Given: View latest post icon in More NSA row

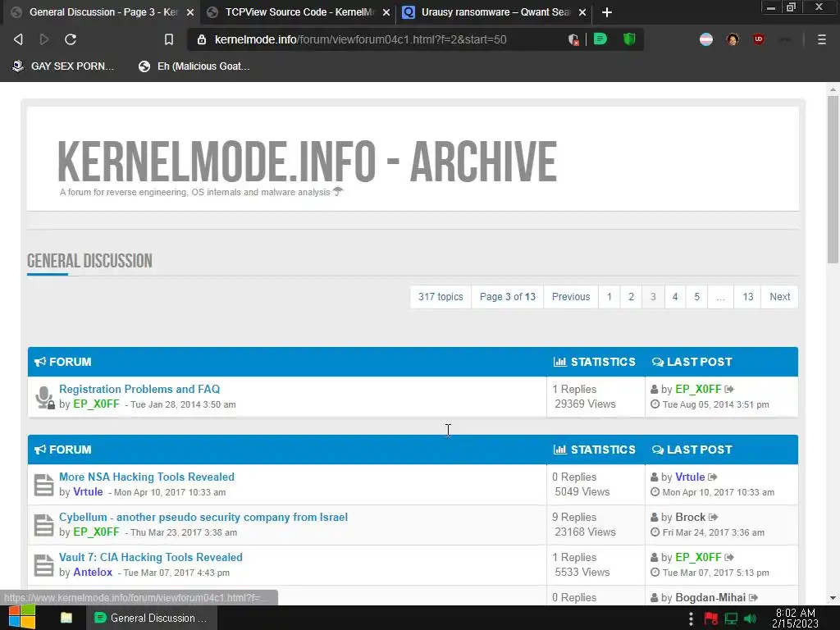Looking at the screenshot, I should [713, 477].
